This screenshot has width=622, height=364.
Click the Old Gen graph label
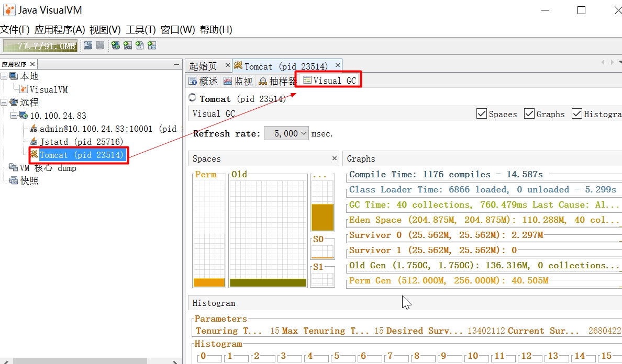(484, 265)
